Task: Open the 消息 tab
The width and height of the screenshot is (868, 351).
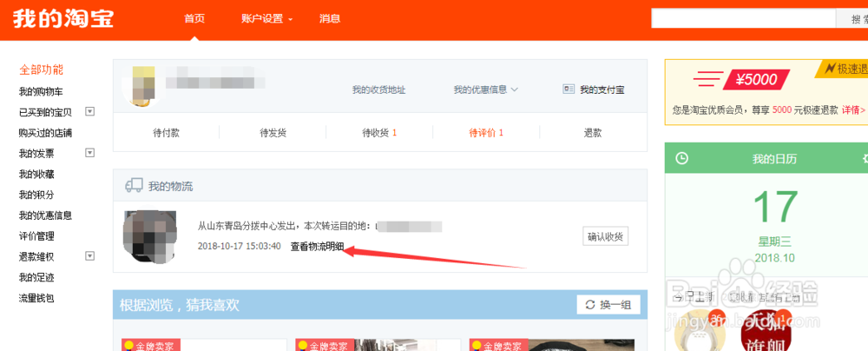Action: pyautogui.click(x=329, y=18)
